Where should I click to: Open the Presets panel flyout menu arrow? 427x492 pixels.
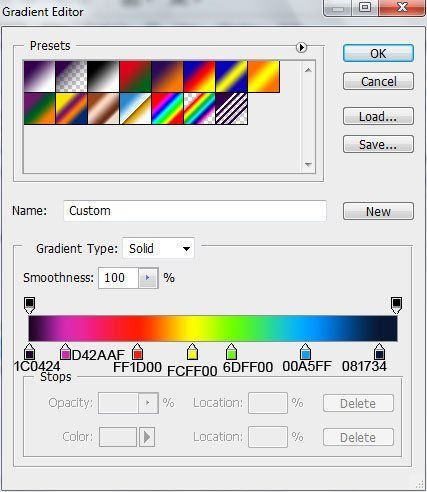click(x=301, y=48)
